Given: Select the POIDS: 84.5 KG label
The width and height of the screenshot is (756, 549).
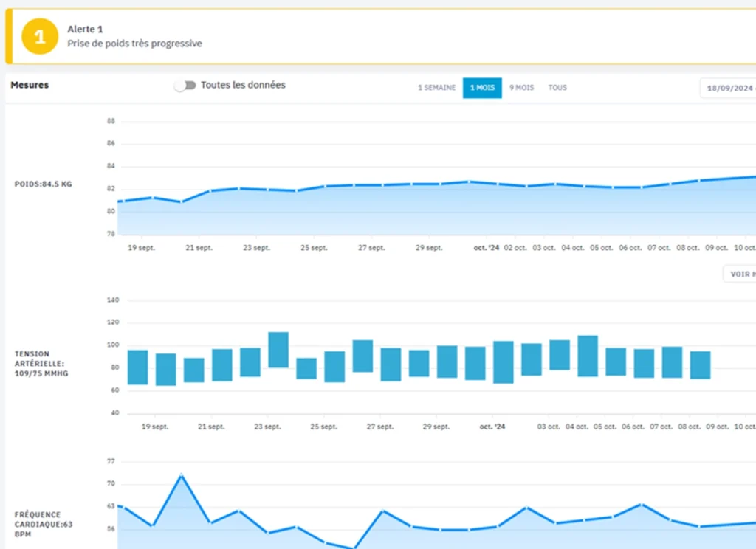Looking at the screenshot, I should 43,184.
